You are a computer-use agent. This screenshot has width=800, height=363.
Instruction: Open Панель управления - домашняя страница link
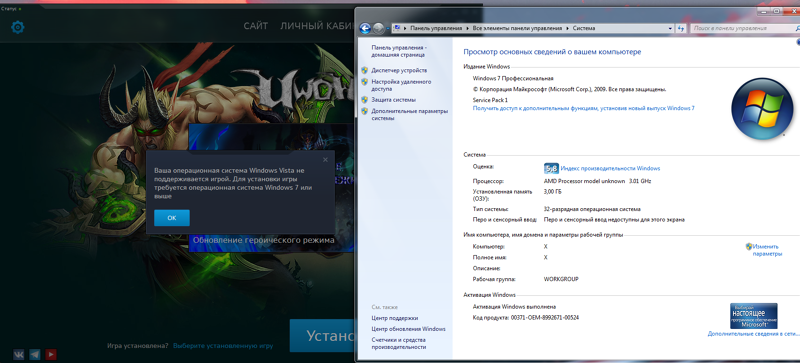point(399,51)
